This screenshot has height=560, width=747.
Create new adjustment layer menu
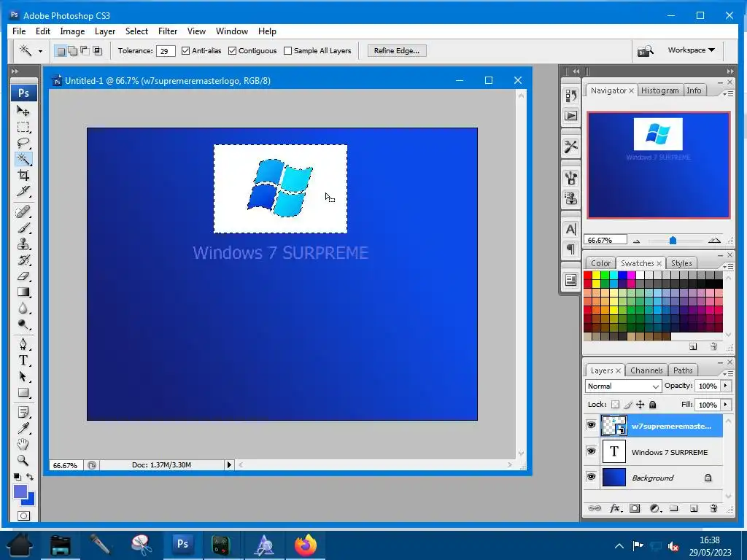pyautogui.click(x=655, y=508)
